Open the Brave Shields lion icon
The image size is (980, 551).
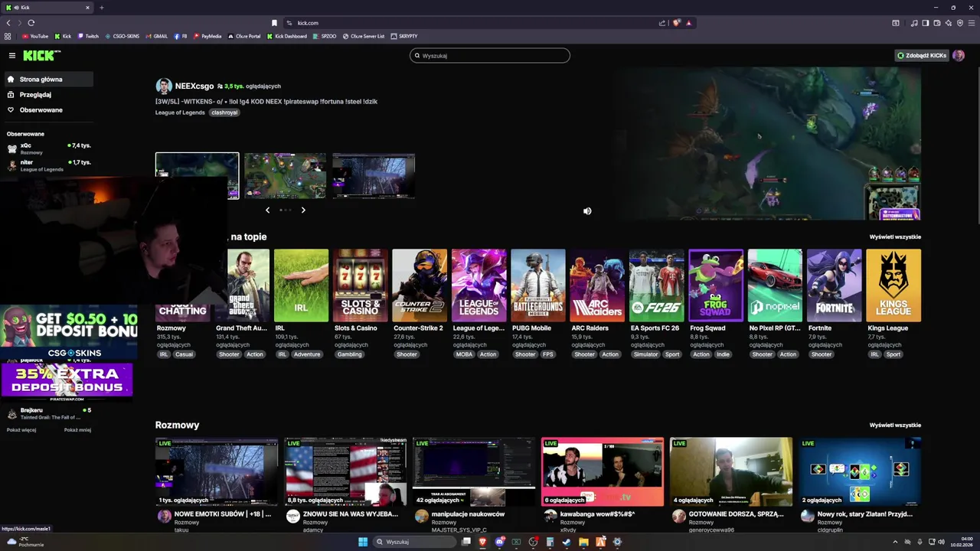click(x=676, y=23)
